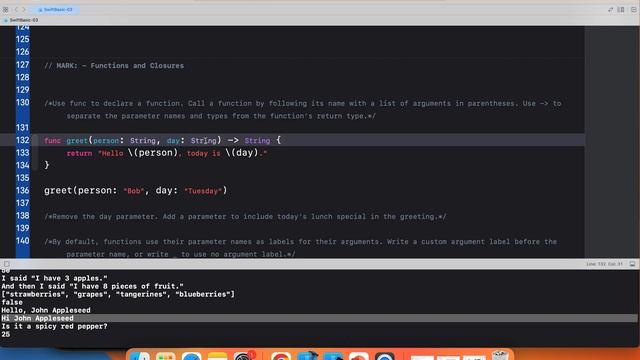Open the editor layout options icon
Image resolution: width=640 pixels, height=360 pixels.
click(621, 9)
